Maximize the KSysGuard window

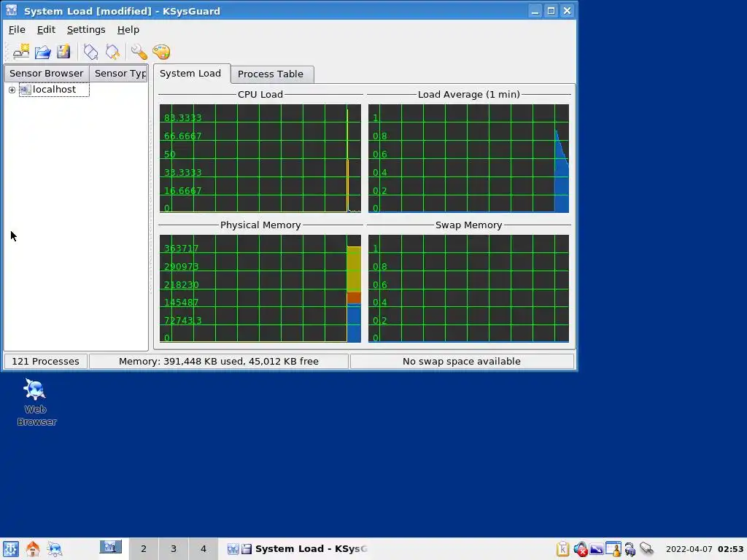551,10
